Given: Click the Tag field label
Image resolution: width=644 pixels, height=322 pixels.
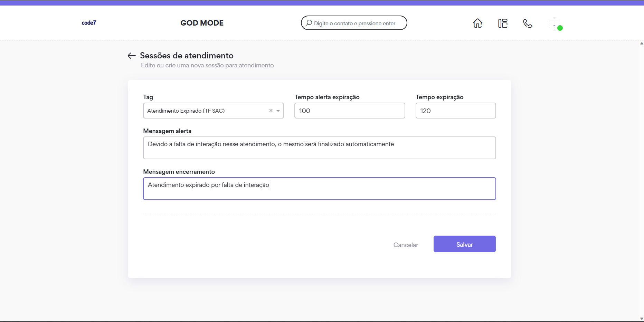Looking at the screenshot, I should pos(148,97).
